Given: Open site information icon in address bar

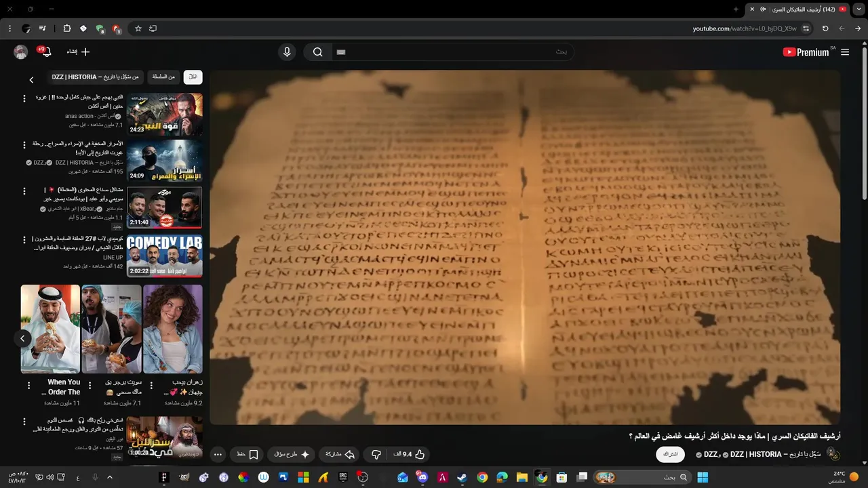Looking at the screenshot, I should (806, 28).
